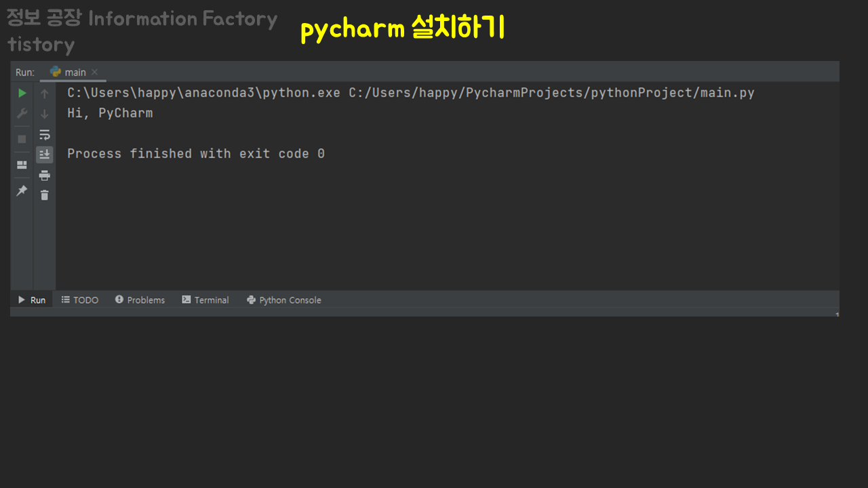This screenshot has width=868, height=488.
Task: Click the 'Run:' panel label
Action: 25,72
